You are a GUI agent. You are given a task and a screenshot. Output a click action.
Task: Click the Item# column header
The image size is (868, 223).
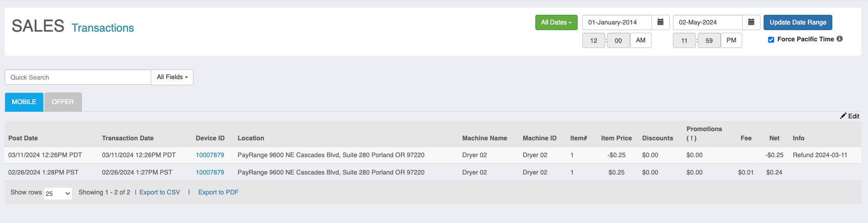coord(579,138)
